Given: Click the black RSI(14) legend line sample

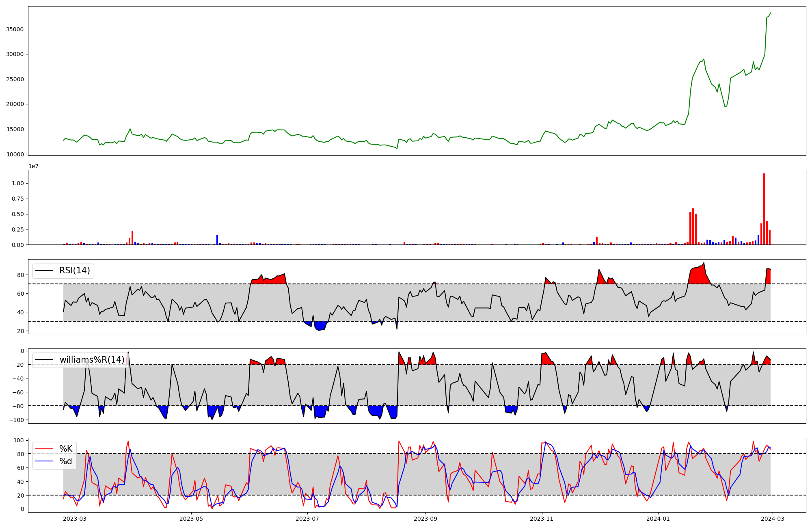Looking at the screenshot, I should point(44,270).
